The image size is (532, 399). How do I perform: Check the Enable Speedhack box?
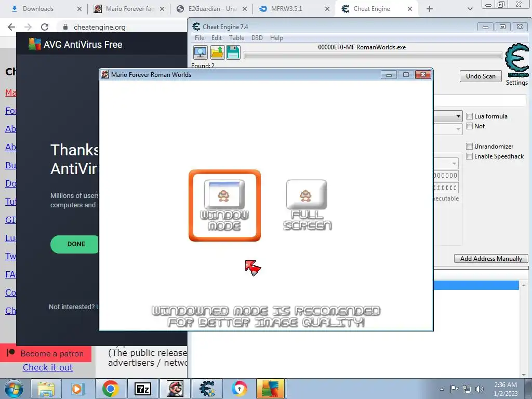tap(470, 156)
